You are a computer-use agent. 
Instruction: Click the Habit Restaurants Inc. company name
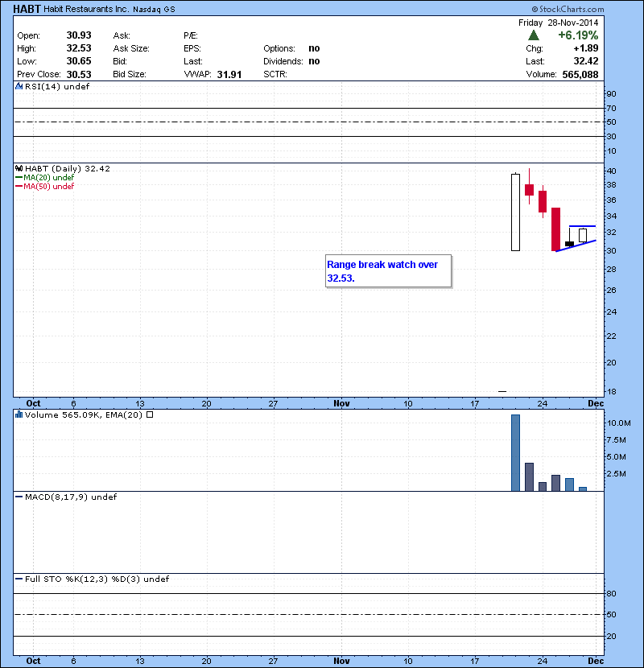pos(86,9)
